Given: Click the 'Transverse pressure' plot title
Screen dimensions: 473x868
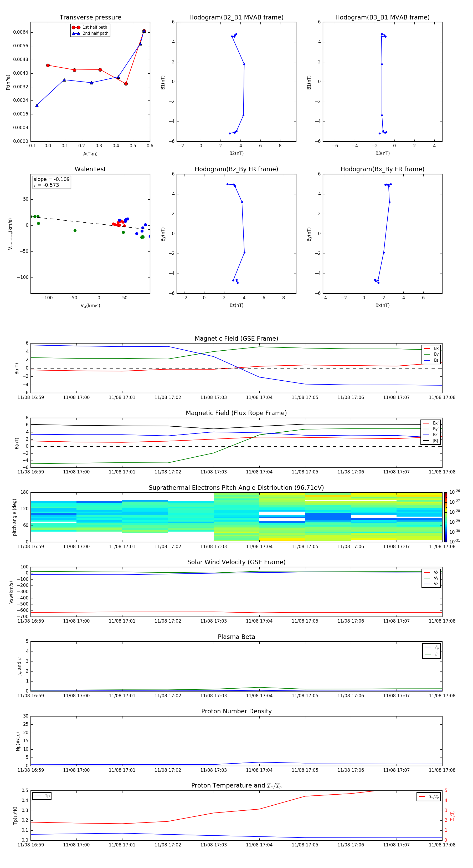Looking at the screenshot, I should 90,18.
